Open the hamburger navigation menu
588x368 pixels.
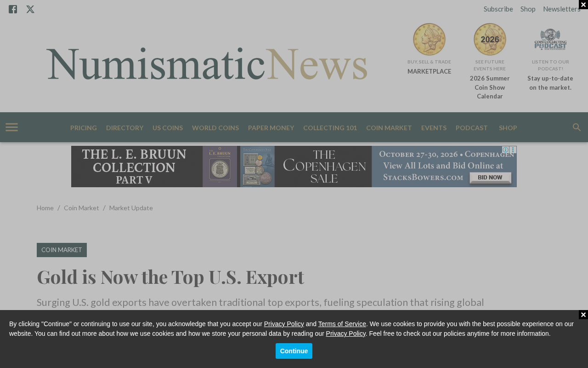tap(12, 127)
